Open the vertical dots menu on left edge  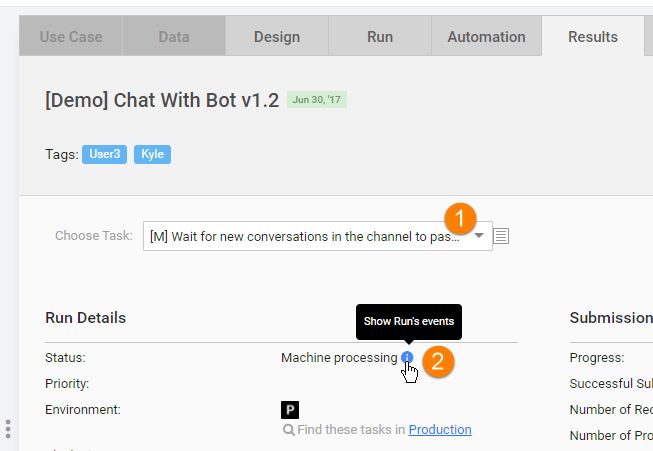coord(8,429)
